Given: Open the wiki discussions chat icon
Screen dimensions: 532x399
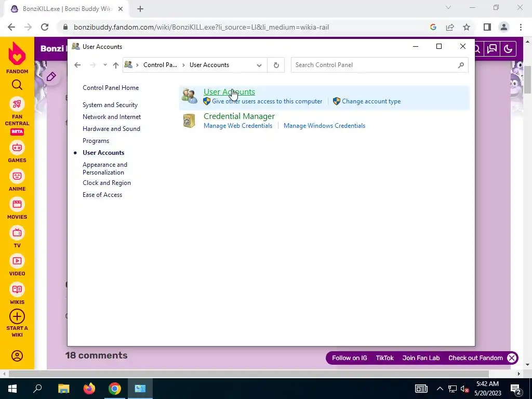Looking at the screenshot, I should tap(492, 49).
